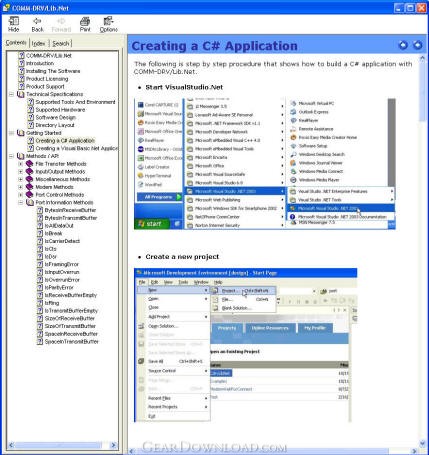This screenshot has width=429, height=455.
Task: Click the Modem Methods book icon
Action: coord(30,187)
